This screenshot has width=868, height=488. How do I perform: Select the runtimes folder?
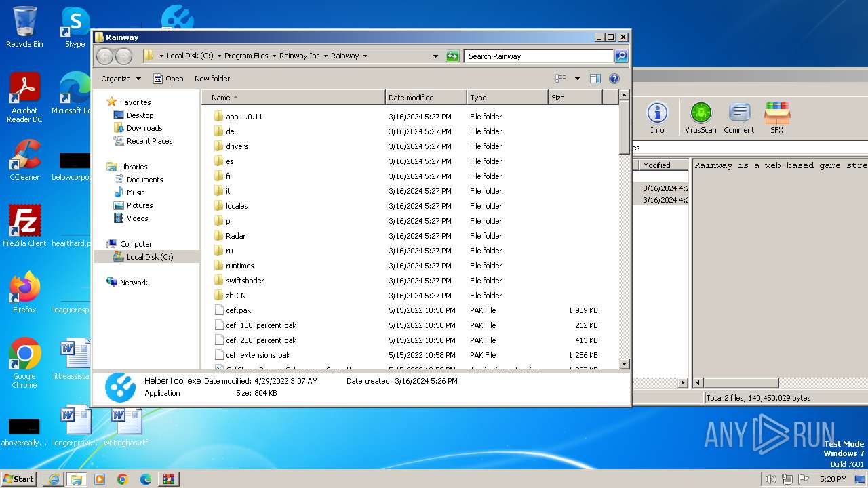[x=239, y=266]
